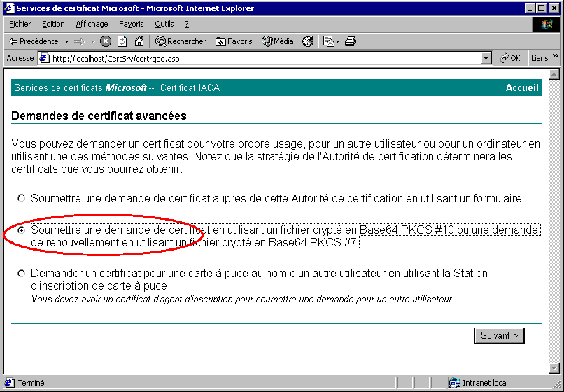The image size is (564, 392).
Task: Click the Internet Explorer title bar icon
Action: (8, 8)
